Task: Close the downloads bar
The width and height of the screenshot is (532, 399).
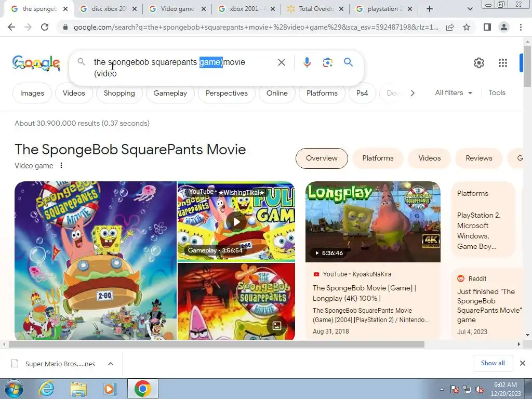Action: click(523, 363)
